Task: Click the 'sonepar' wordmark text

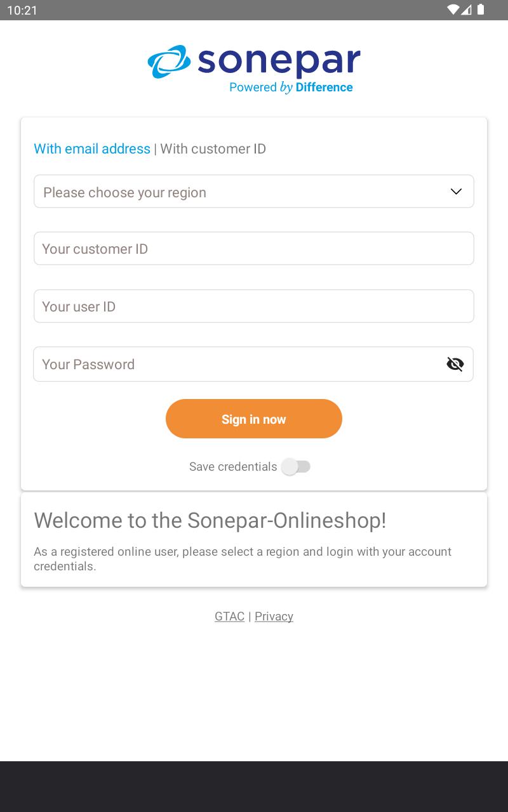Action: pyautogui.click(x=279, y=62)
